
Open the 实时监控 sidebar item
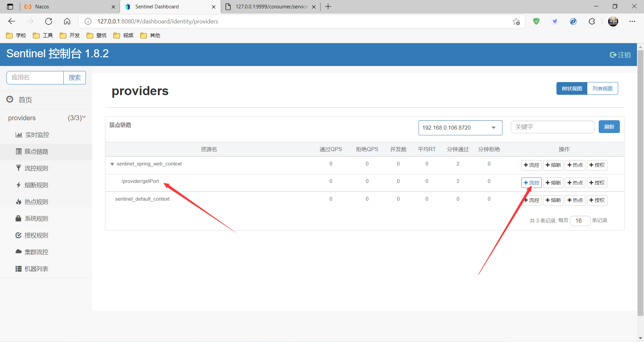32,135
